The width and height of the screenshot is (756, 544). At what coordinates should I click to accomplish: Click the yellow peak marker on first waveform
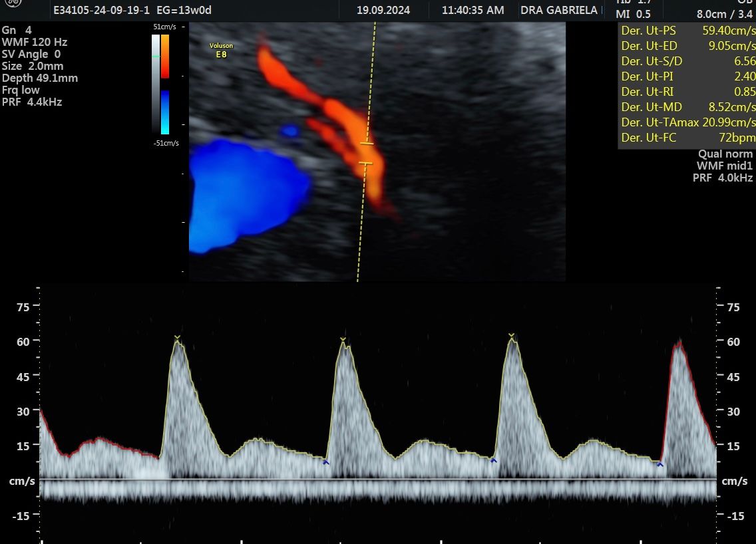(x=177, y=338)
